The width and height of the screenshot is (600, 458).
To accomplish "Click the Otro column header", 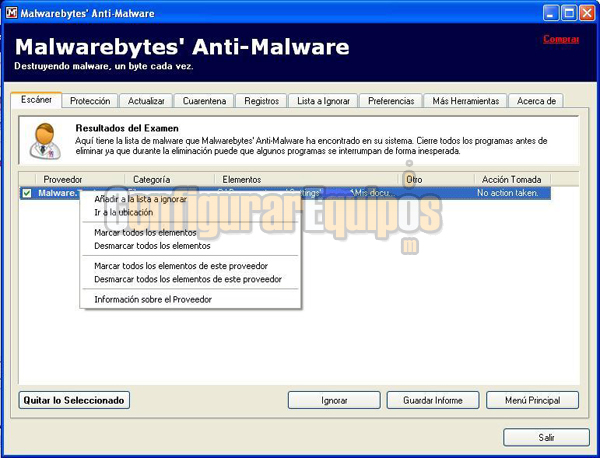I will [437, 179].
